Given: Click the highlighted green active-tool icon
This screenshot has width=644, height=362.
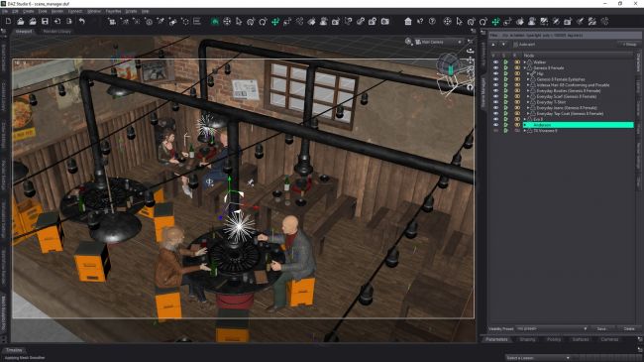Looking at the screenshot, I should click(214, 22).
